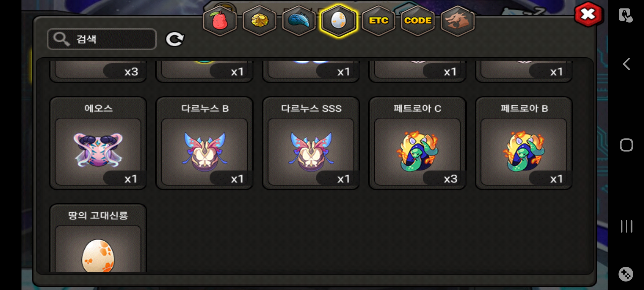Select the 다르누스 B egg item
Image resolution: width=644 pixels, height=290 pixels.
tap(204, 143)
